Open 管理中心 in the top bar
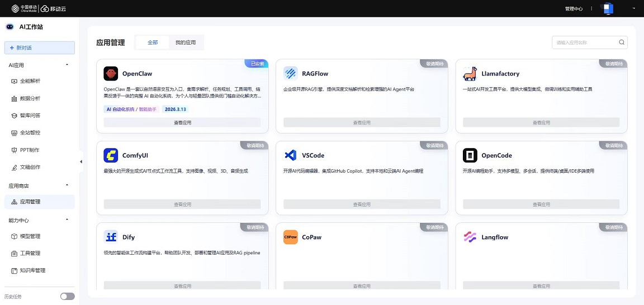Image resolution: width=644 pixels, height=305 pixels. (x=574, y=9)
